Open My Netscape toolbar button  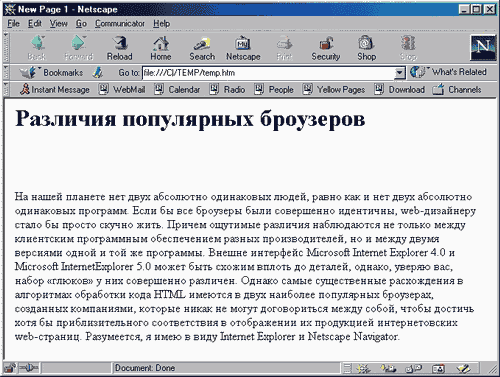pos(243,48)
